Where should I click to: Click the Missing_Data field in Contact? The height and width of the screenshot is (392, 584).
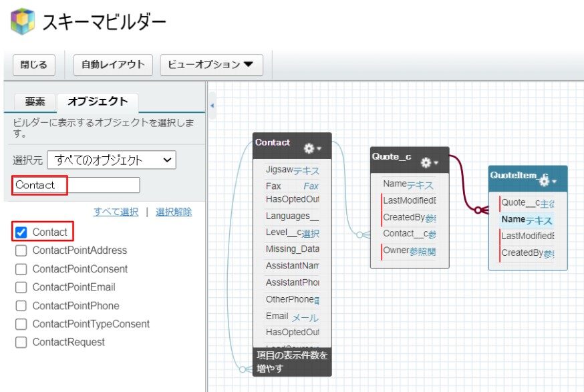click(x=292, y=248)
